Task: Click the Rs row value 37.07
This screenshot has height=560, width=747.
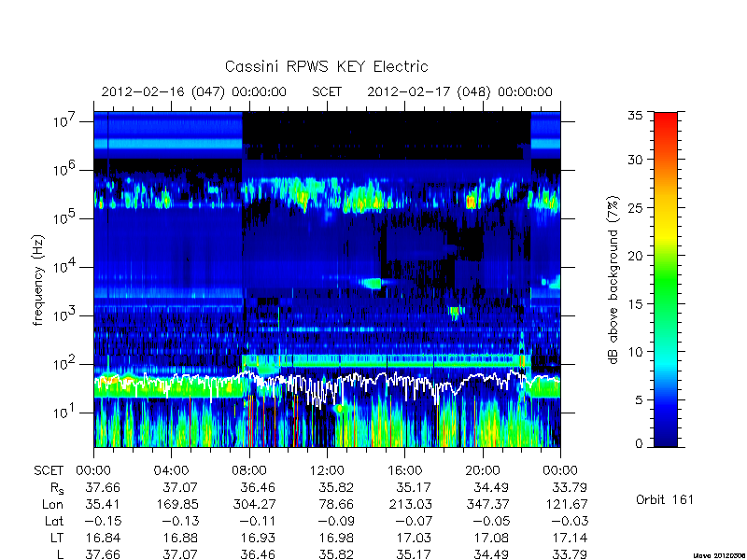Action: click(180, 487)
